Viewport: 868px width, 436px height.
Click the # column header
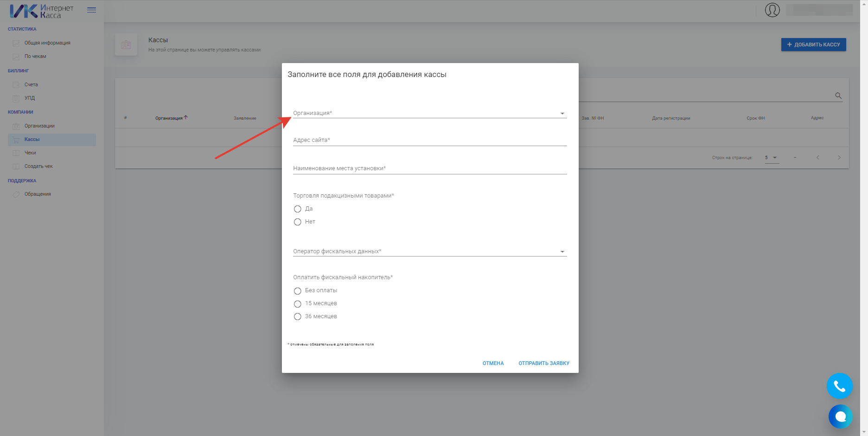click(125, 118)
